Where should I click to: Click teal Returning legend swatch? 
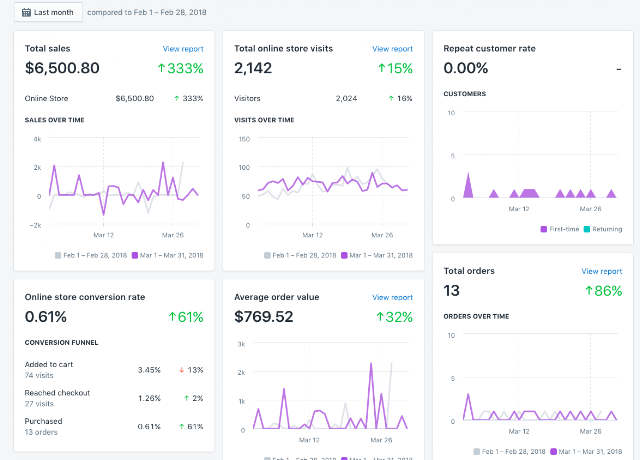[587, 229]
